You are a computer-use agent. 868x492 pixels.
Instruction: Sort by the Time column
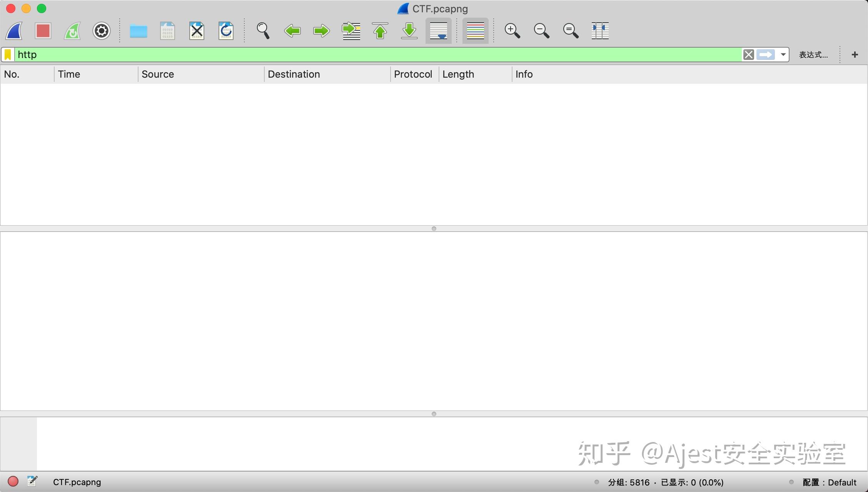point(96,74)
